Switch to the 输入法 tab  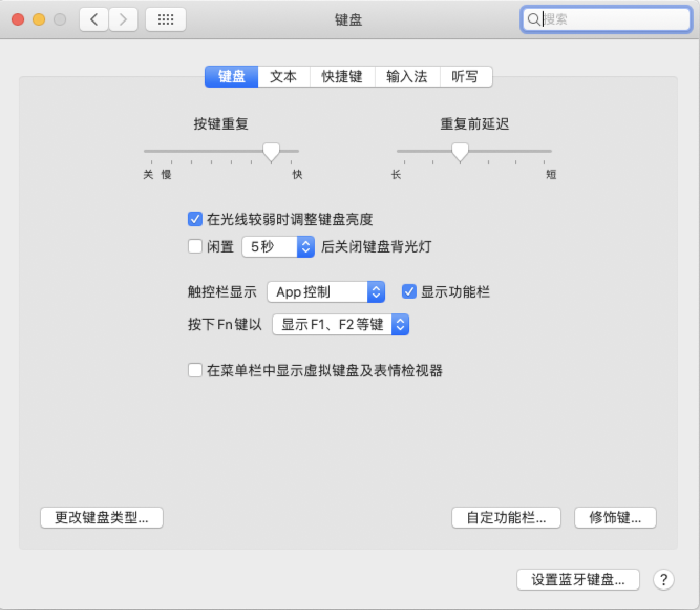(407, 77)
